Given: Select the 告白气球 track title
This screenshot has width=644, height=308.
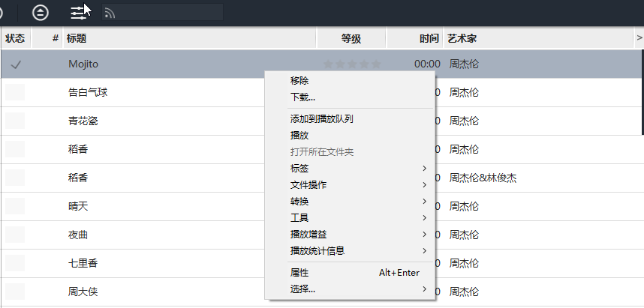Looking at the screenshot, I should coord(88,92).
